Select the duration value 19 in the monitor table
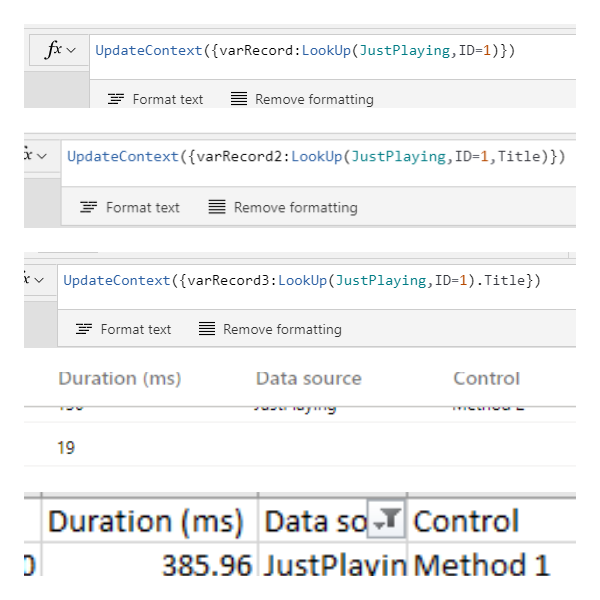Screen dimensions: 600x600 pos(66,448)
